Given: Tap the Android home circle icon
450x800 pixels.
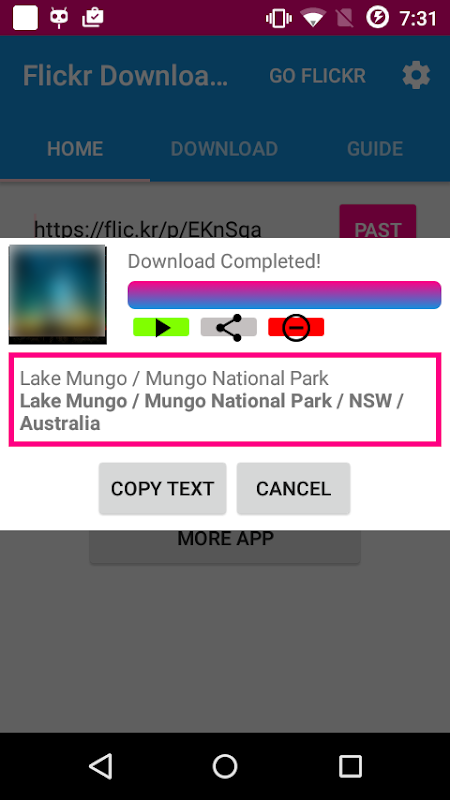Looking at the screenshot, I should (225, 766).
